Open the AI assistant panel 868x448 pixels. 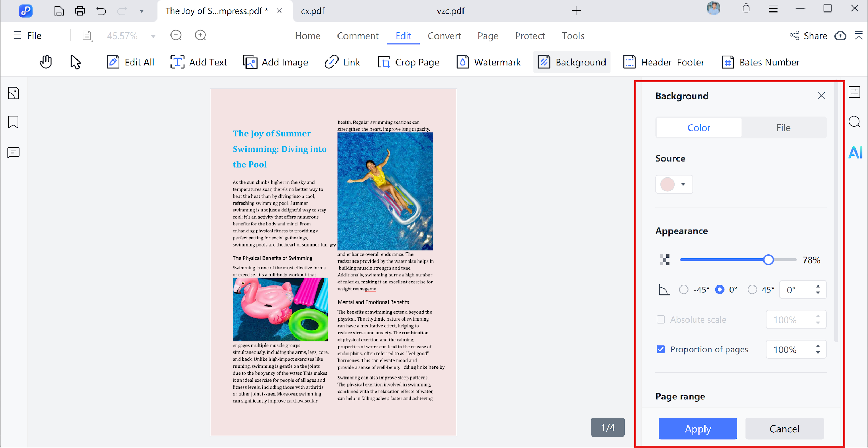tap(855, 152)
